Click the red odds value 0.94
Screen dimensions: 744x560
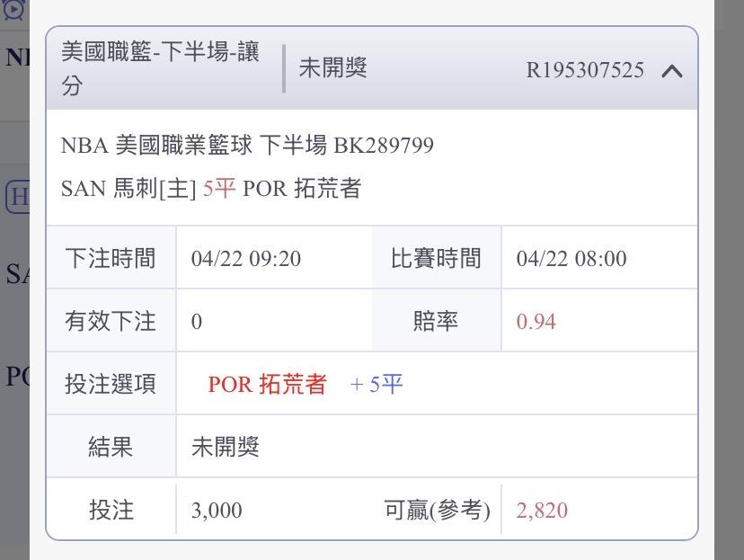click(x=536, y=321)
